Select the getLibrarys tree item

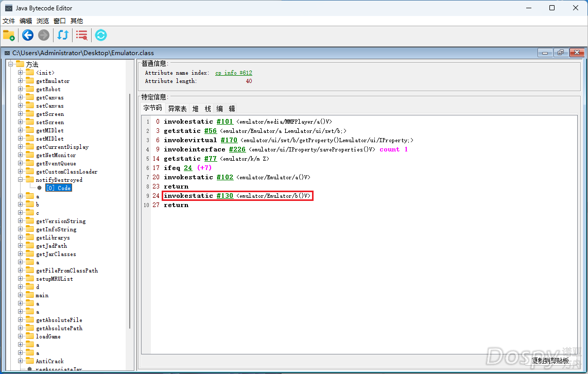(x=53, y=237)
